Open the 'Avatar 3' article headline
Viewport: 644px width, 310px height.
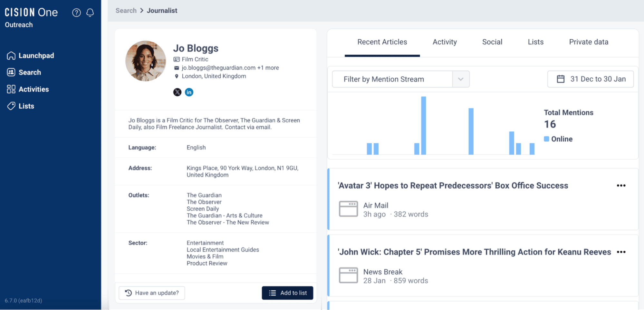coord(453,186)
